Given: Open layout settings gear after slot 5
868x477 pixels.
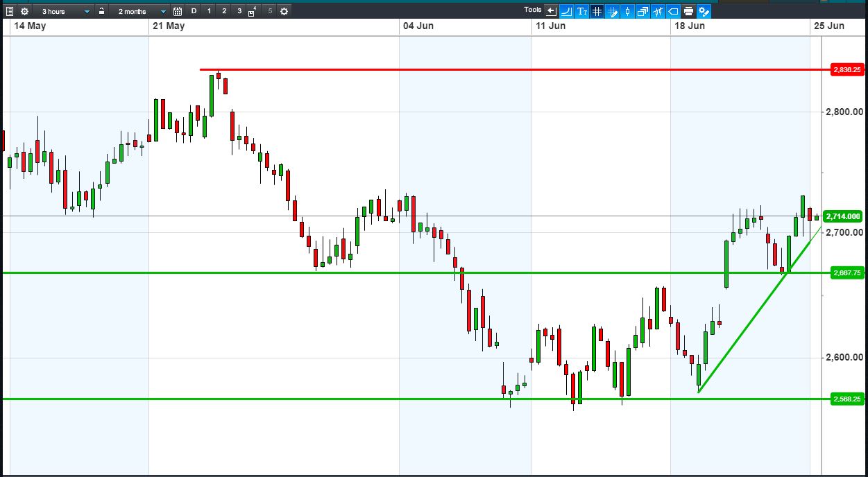Looking at the screenshot, I should (284, 11).
